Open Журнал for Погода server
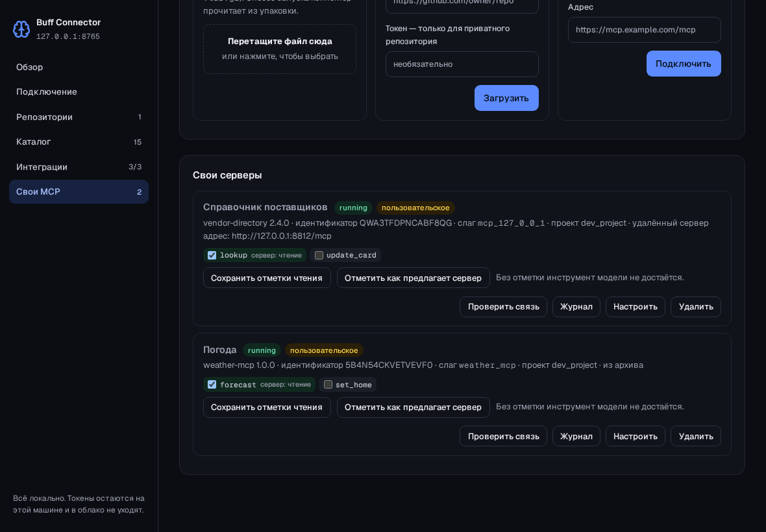This screenshot has height=532, width=766. (576, 437)
